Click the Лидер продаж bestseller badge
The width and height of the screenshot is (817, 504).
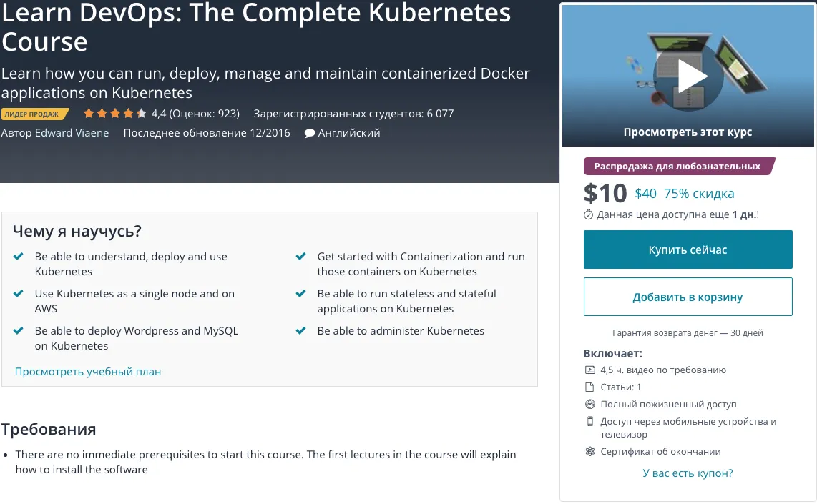pyautogui.click(x=35, y=114)
